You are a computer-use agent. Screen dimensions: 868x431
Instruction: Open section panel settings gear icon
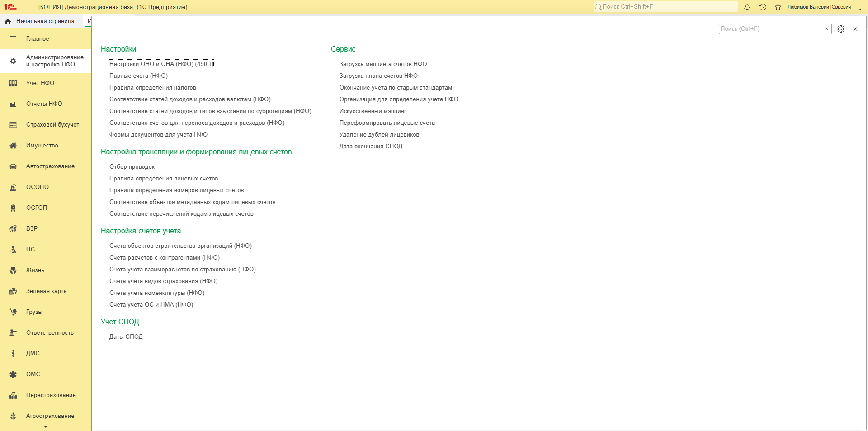841,29
